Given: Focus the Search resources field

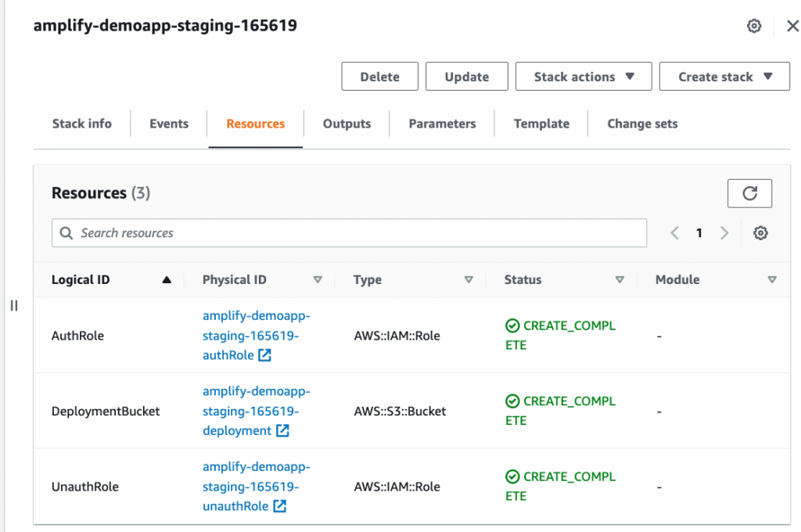Looking at the screenshot, I should coord(349,233).
